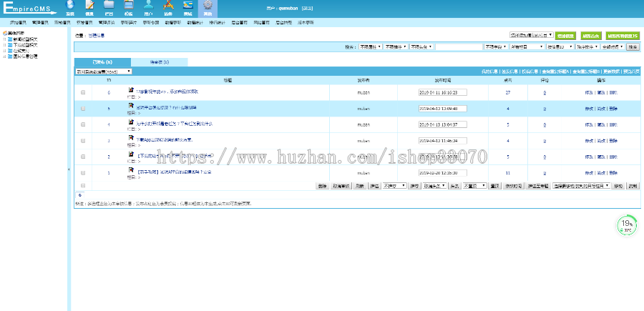Open the Shop card icon in top nav
The height and width of the screenshot is (311, 644).
click(187, 7)
